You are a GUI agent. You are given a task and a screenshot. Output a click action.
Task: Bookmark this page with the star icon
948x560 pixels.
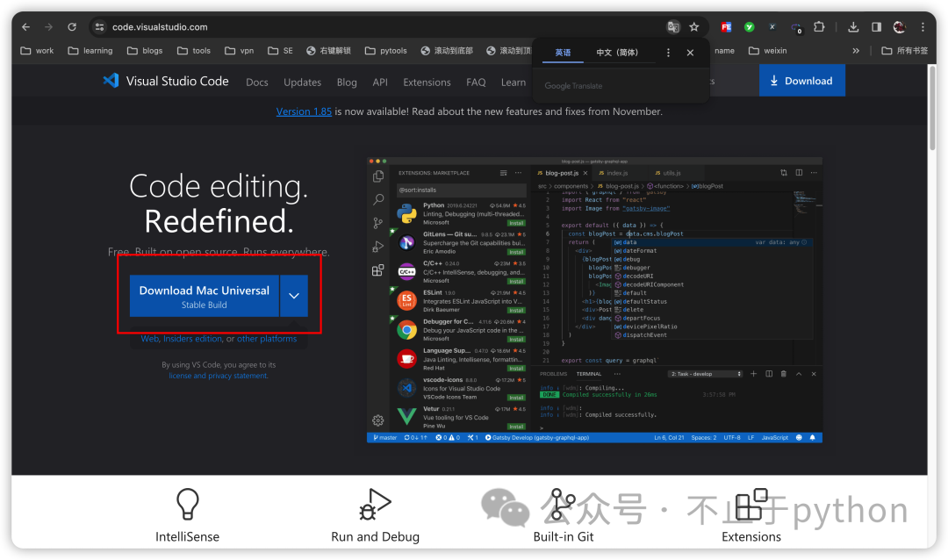[694, 27]
